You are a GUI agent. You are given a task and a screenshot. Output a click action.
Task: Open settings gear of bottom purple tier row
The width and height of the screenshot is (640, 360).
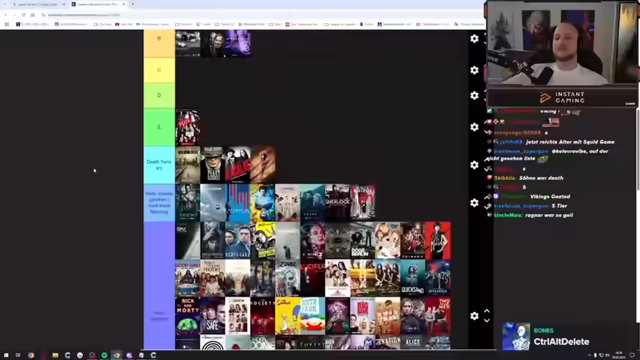[474, 316]
